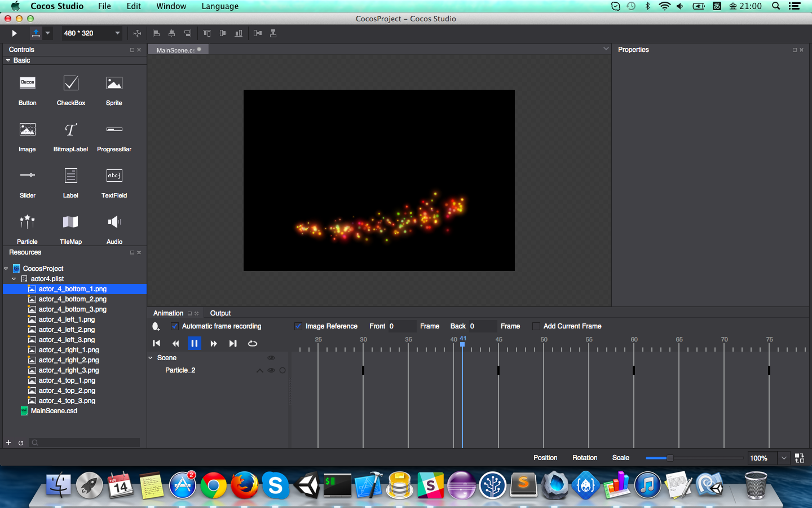This screenshot has width=812, height=508.
Task: Select the BitmapLabel control
Action: click(x=71, y=137)
